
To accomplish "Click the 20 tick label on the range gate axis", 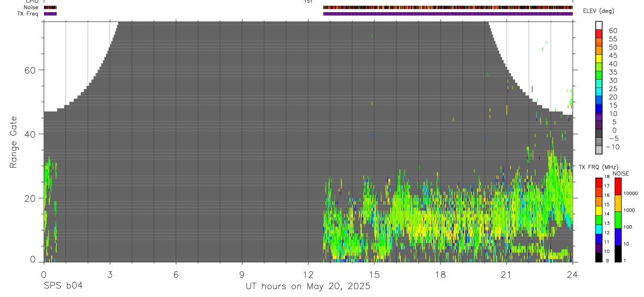I will [30, 199].
